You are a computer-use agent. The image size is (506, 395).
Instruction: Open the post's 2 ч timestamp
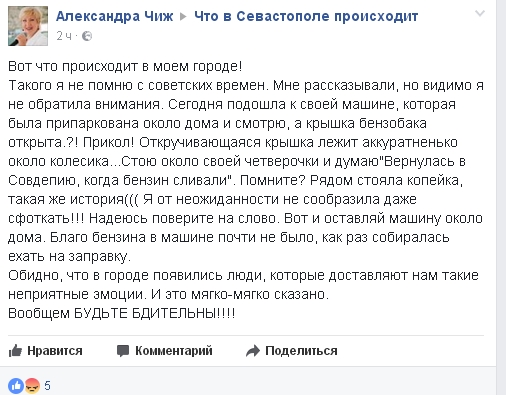64,36
